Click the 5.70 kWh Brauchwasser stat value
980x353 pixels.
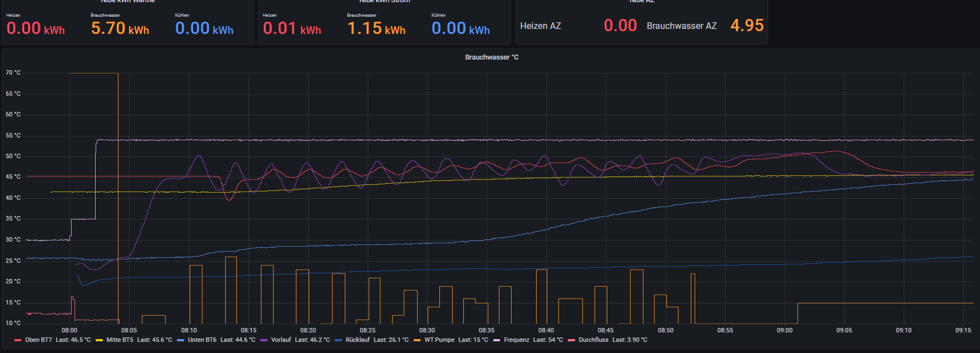(x=120, y=28)
